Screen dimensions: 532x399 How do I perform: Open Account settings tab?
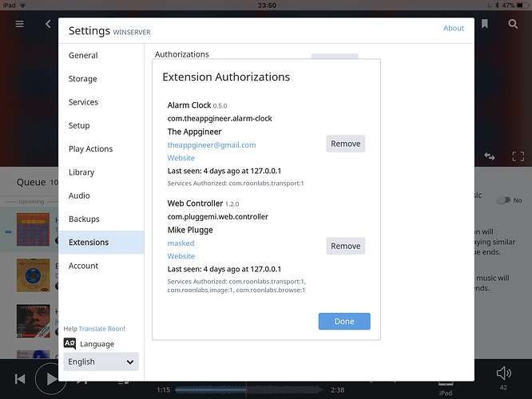point(101,266)
